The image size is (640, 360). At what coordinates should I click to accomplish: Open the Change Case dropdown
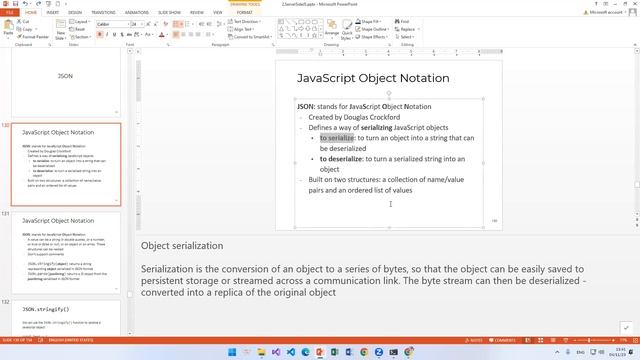point(149,35)
